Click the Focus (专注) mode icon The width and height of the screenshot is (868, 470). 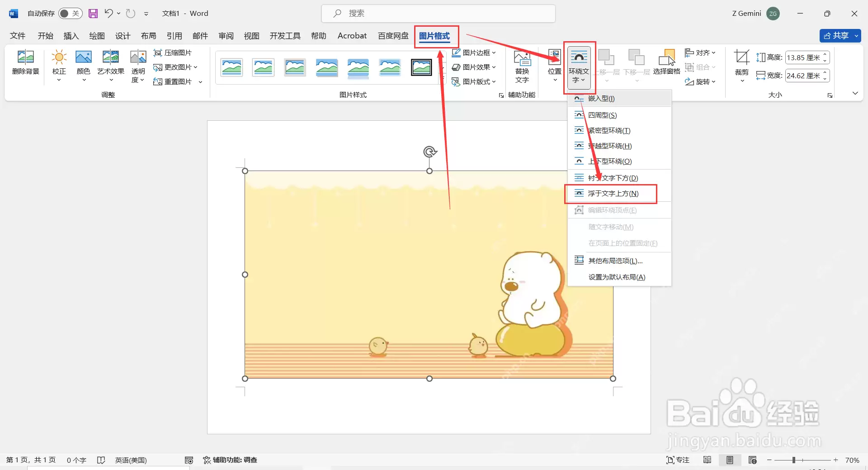click(x=678, y=460)
